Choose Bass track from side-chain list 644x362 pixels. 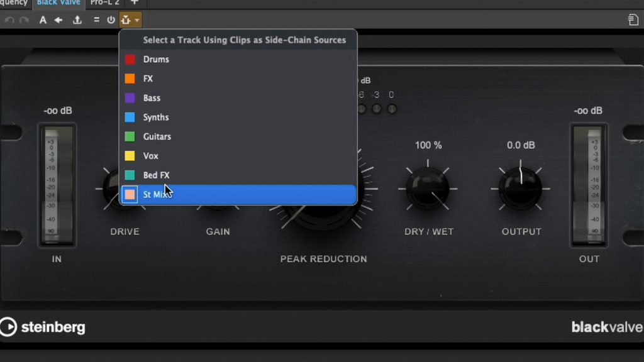[x=152, y=98]
